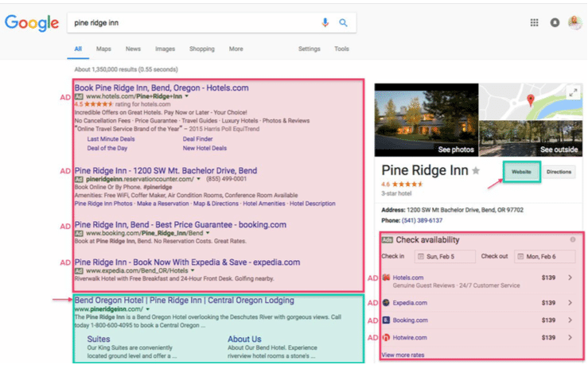Open the Settings menu
Image resolution: width=588 pixels, height=388 pixels.
(x=309, y=48)
